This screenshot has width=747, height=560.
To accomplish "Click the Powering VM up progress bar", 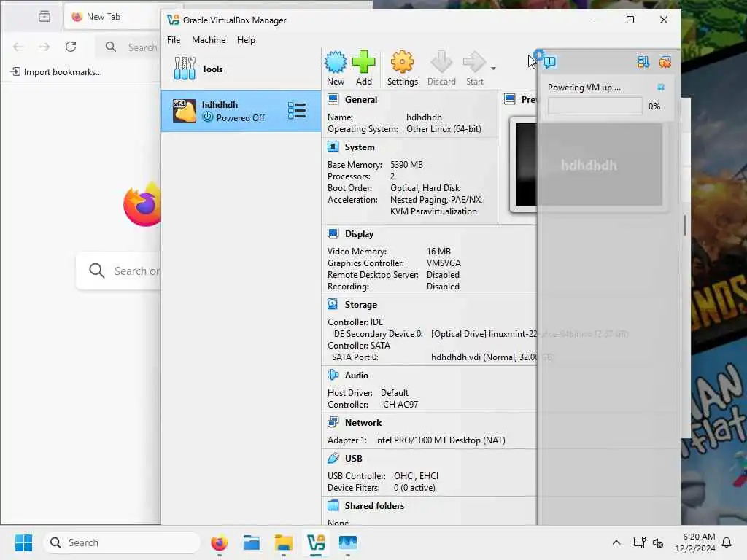I will pyautogui.click(x=595, y=106).
